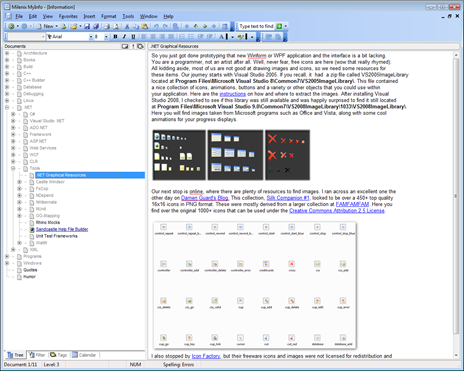This screenshot has width=464, height=371.
Task: Click the green find-next arrow icon
Action: (279, 26)
